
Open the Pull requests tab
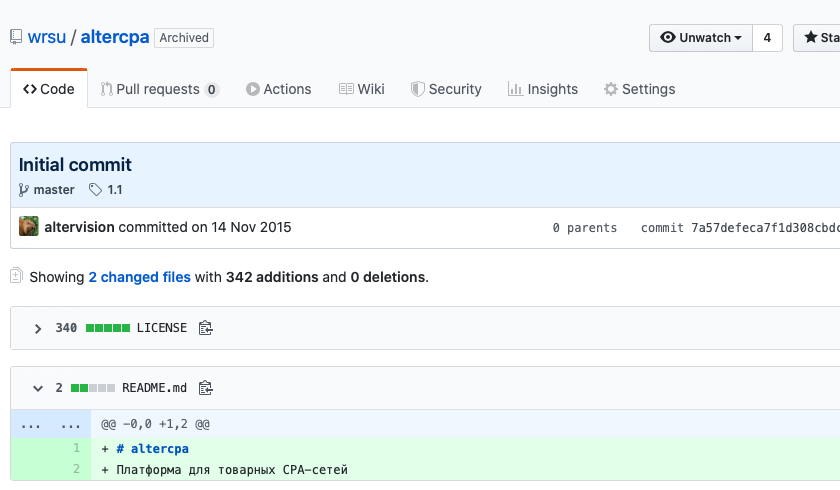pyautogui.click(x=159, y=89)
